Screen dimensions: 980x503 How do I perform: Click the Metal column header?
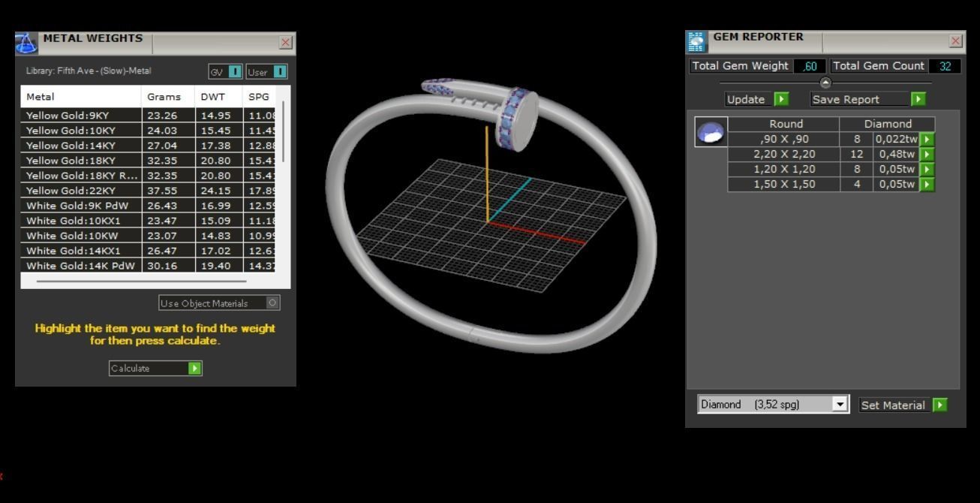81,97
